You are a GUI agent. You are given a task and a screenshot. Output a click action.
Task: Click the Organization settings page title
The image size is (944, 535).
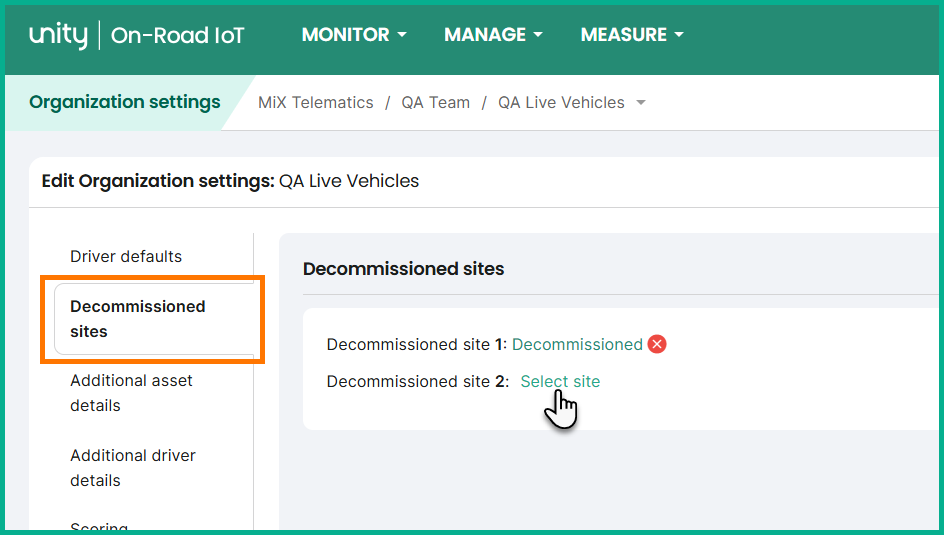(125, 102)
